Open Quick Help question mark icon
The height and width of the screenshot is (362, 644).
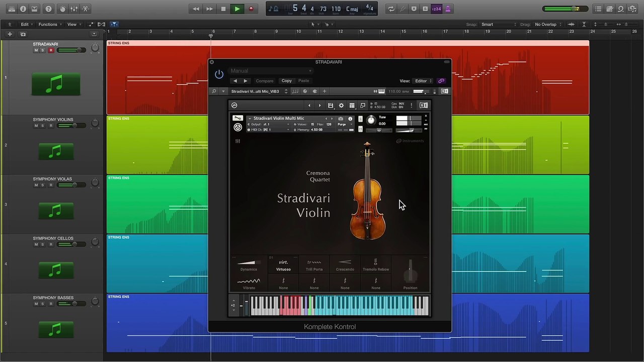(48, 9)
